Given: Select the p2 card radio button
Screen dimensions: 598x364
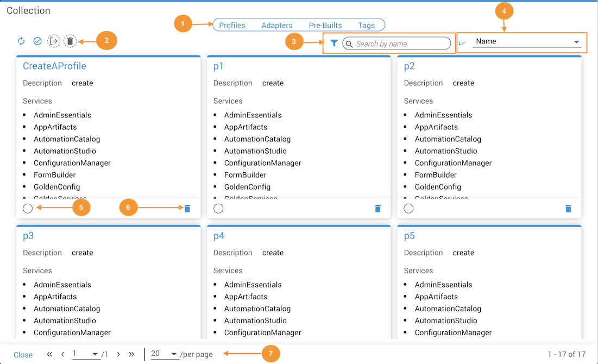Looking at the screenshot, I should 409,209.
